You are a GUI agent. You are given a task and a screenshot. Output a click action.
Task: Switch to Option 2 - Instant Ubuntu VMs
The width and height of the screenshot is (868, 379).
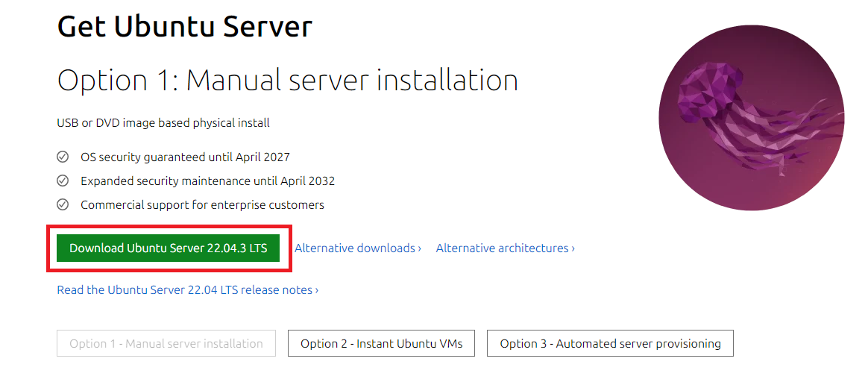381,343
